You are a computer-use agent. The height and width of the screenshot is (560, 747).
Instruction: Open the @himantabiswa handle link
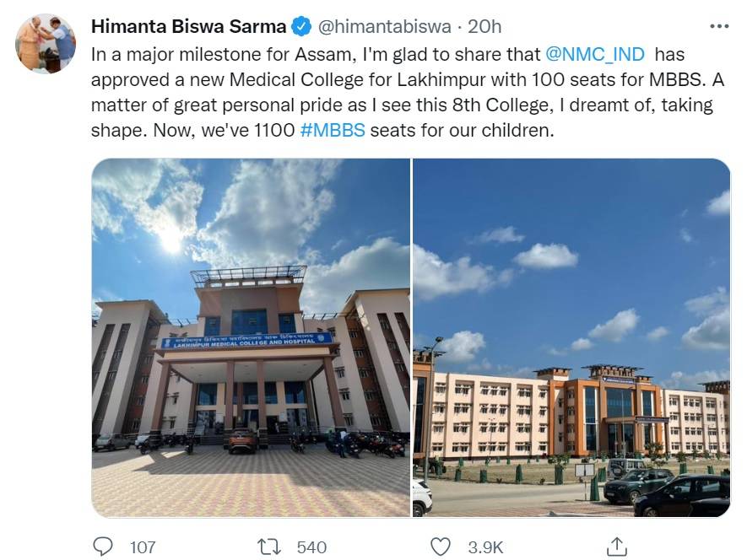382,27
